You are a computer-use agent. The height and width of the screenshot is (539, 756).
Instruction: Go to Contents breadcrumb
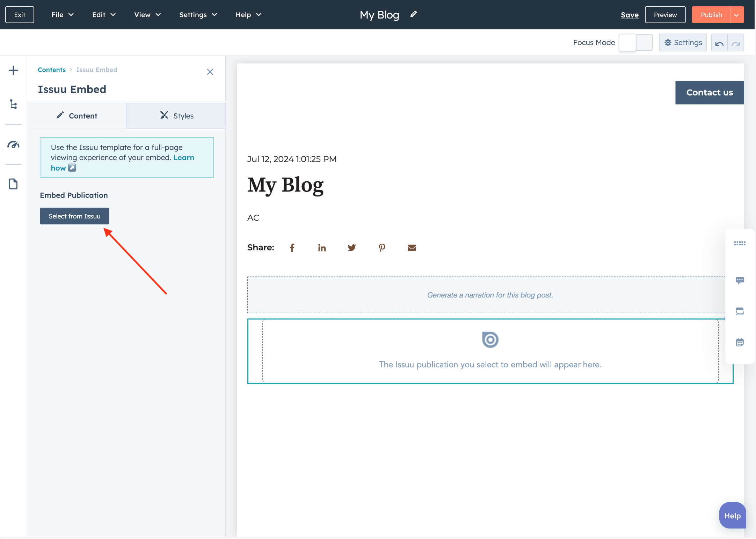pos(52,70)
